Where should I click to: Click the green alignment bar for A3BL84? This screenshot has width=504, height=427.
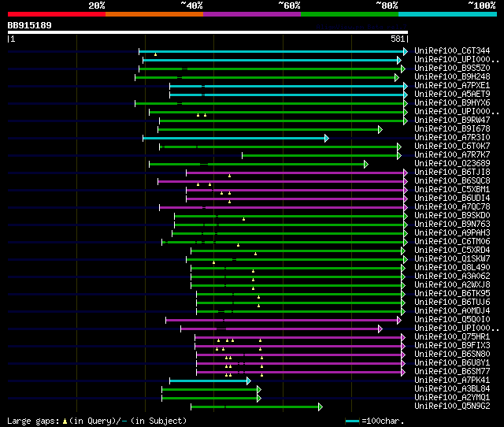pos(211,390)
